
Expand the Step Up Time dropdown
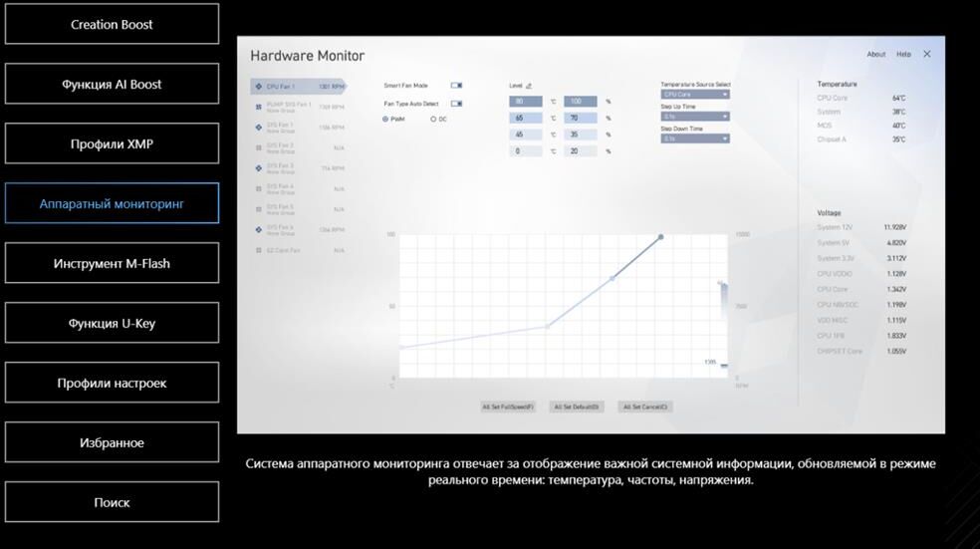695,117
